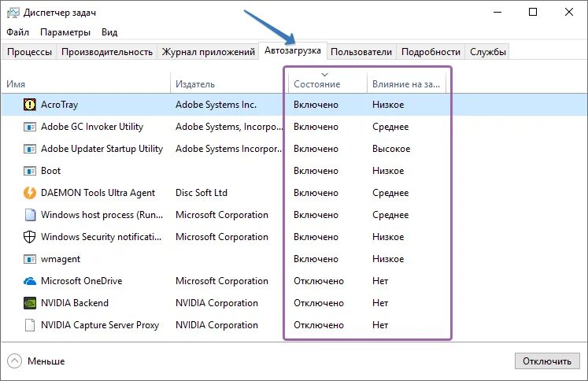588x381 pixels.
Task: Select the wmagent entry
Action: pos(61,259)
